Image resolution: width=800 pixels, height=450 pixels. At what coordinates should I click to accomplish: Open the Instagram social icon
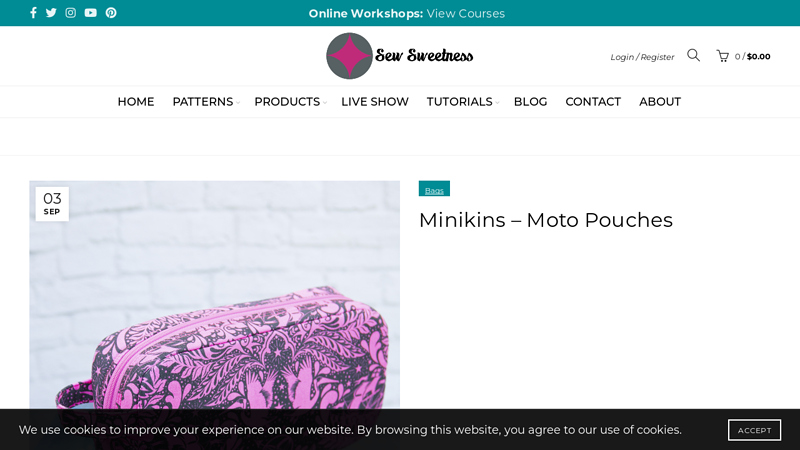point(71,13)
